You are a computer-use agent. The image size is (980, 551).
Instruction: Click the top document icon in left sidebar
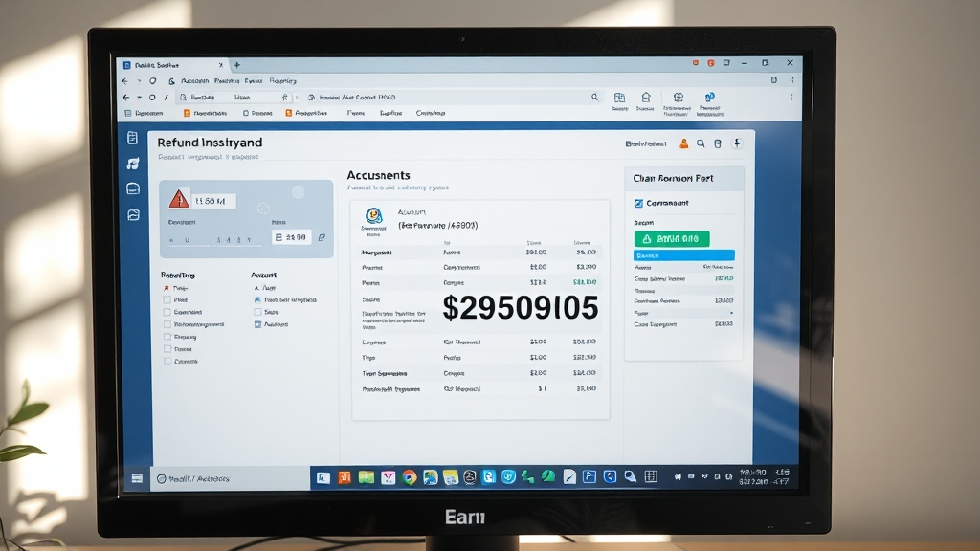[x=133, y=139]
